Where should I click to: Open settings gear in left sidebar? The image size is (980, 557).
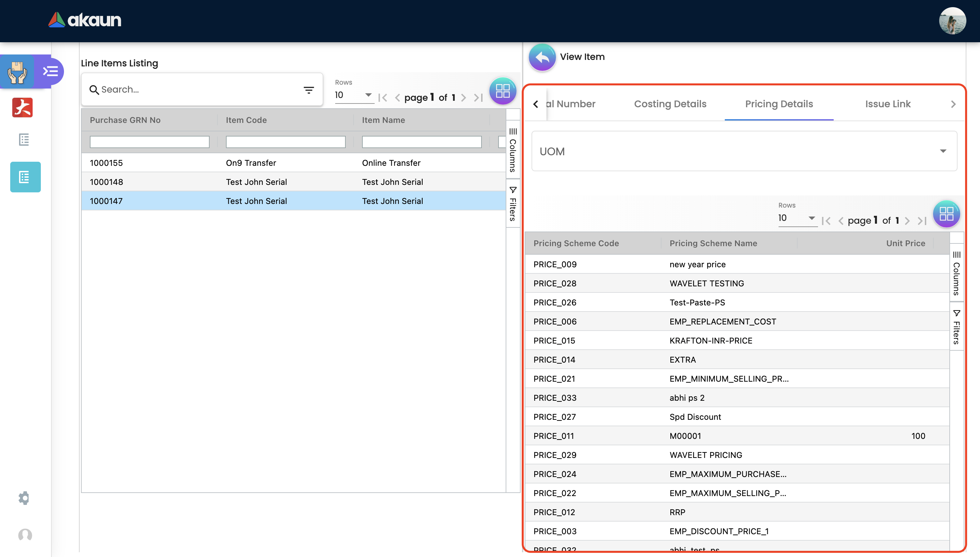pyautogui.click(x=24, y=498)
